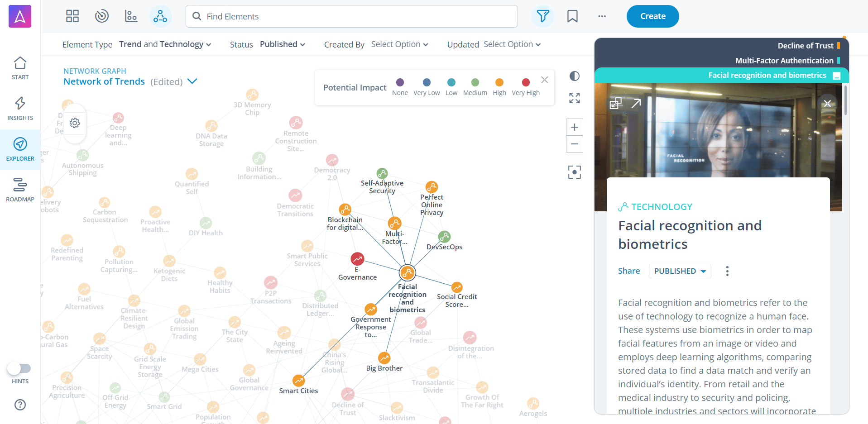Click the None impact color dot
The height and width of the screenshot is (424, 868).
point(400,82)
